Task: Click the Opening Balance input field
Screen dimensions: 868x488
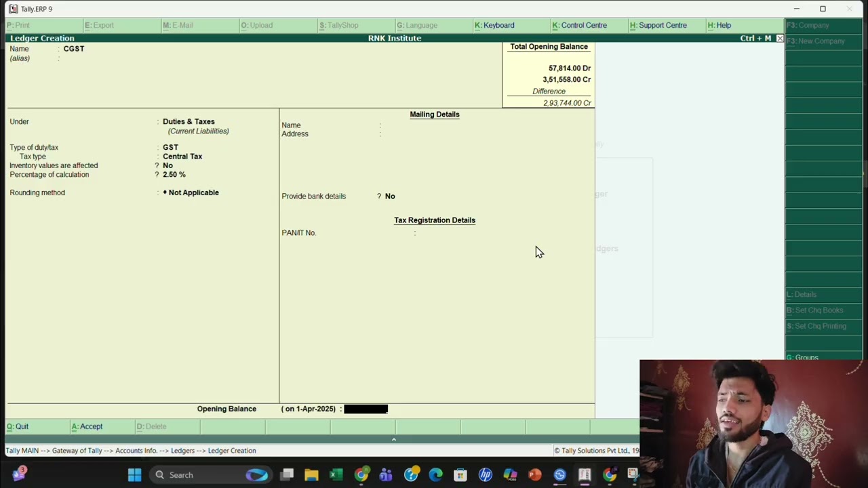Action: 366,409
